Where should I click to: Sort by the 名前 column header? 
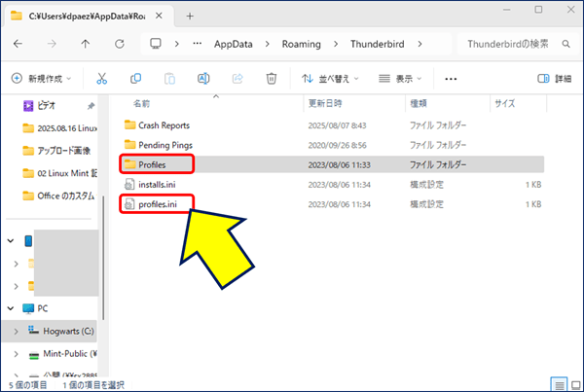pyautogui.click(x=141, y=103)
